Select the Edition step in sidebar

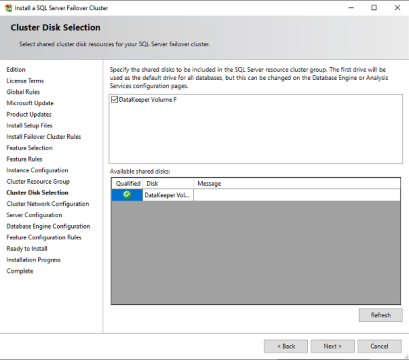point(16,70)
